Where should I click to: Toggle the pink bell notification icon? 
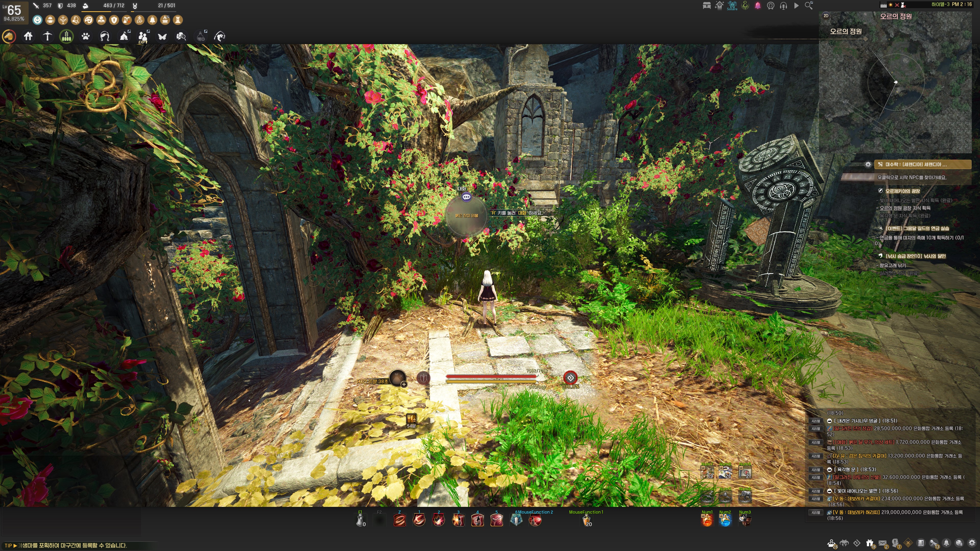[758, 6]
